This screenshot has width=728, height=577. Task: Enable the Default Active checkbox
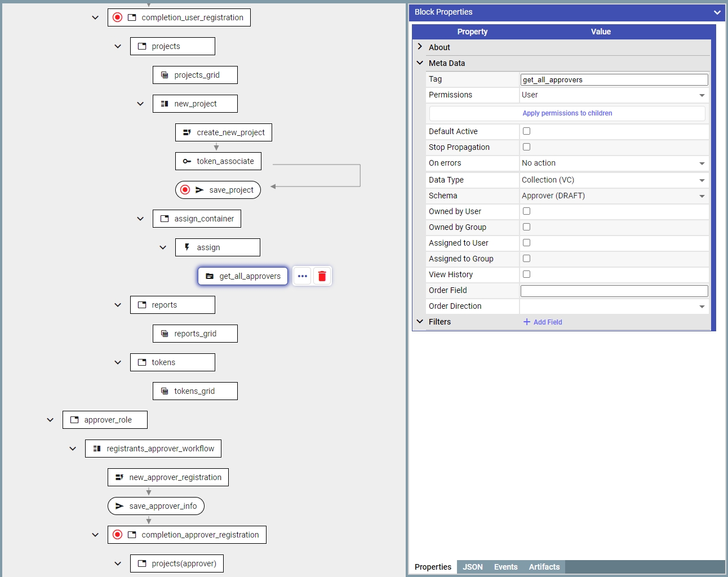coord(526,131)
